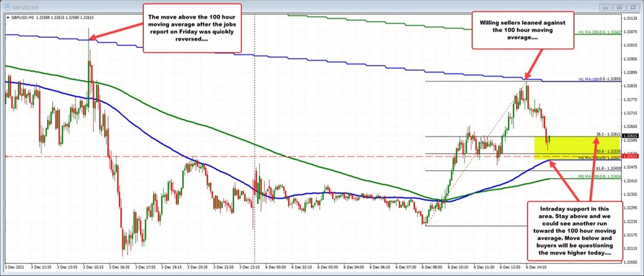Select the 61.8 - 1.32459 Fibonacci label
Screen dimensions: 644x276
coord(608,169)
